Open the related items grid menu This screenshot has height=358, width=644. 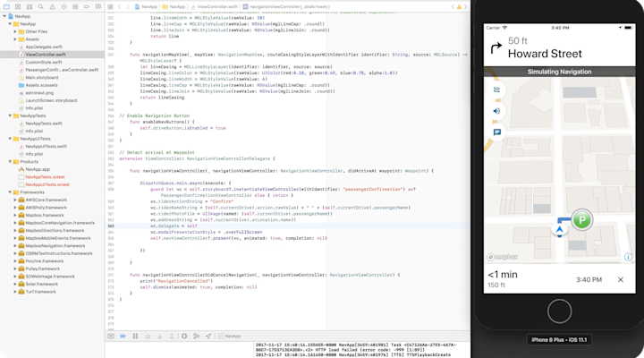tap(111, 6)
